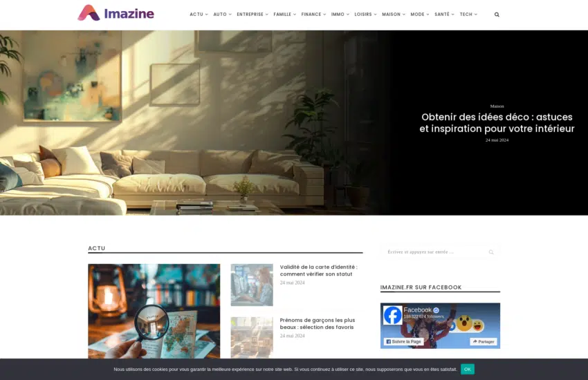This screenshot has height=380, width=588.
Task: Click the identity card article thumbnail
Action: tap(252, 285)
